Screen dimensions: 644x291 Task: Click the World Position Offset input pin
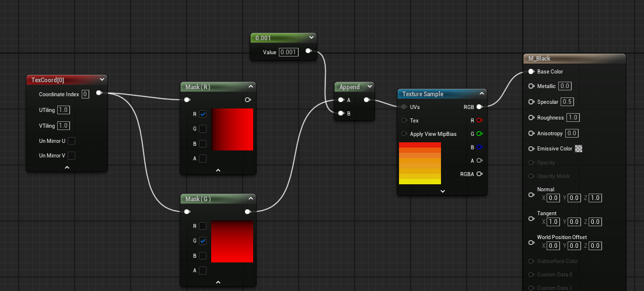click(531, 243)
